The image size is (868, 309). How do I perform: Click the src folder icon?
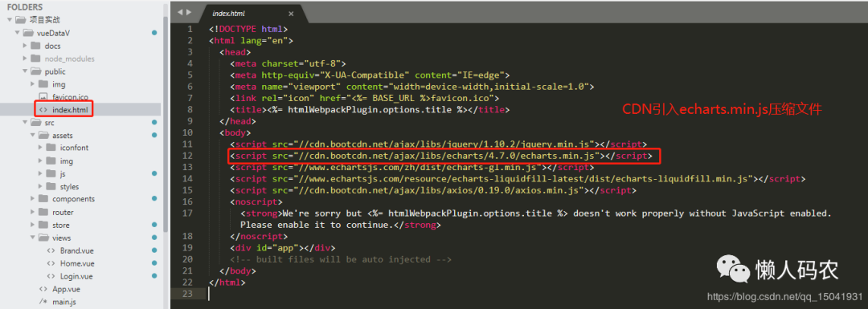(x=35, y=122)
